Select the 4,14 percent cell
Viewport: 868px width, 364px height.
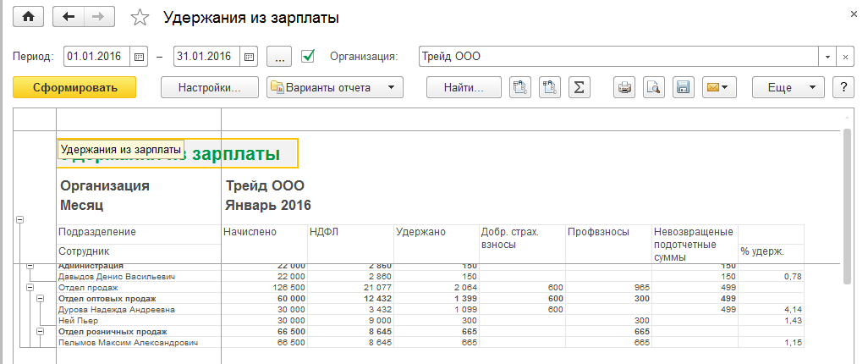(x=771, y=310)
